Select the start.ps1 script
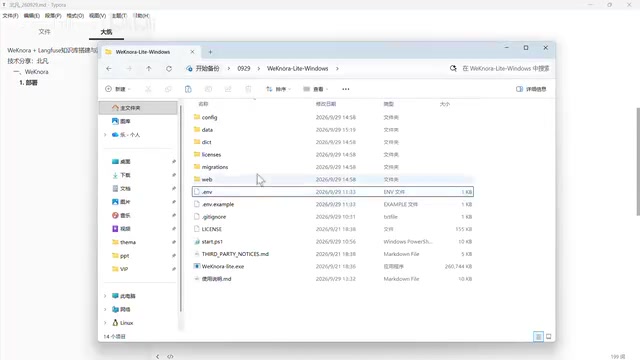Image resolution: width=640 pixels, height=360 pixels. point(332,242)
